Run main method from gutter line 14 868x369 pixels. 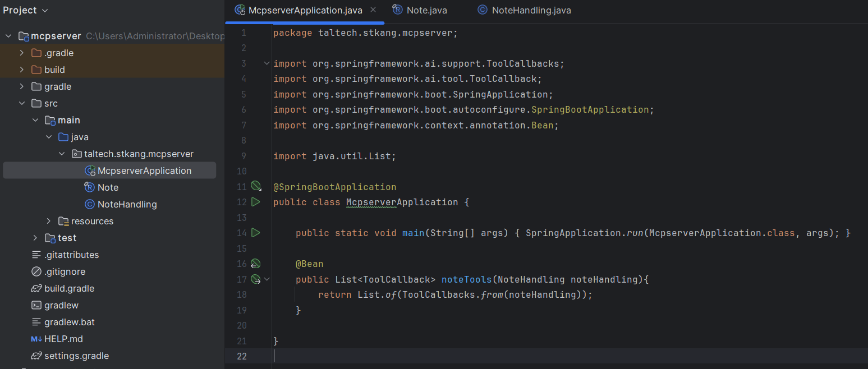(x=256, y=232)
